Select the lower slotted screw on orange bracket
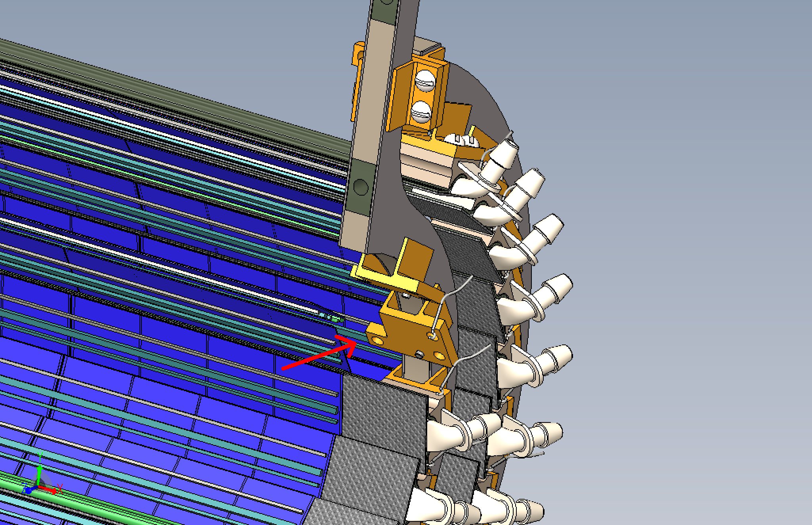Image resolution: width=812 pixels, height=525 pixels. click(420, 113)
